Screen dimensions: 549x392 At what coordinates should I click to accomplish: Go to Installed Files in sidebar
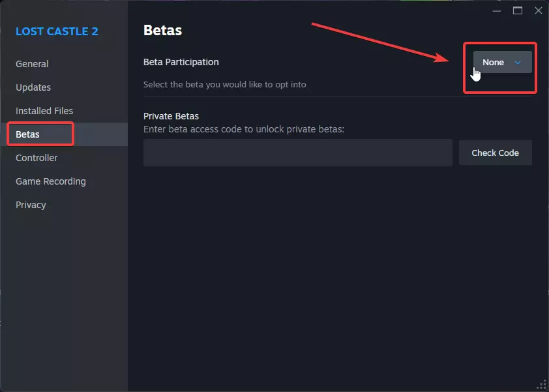44,111
